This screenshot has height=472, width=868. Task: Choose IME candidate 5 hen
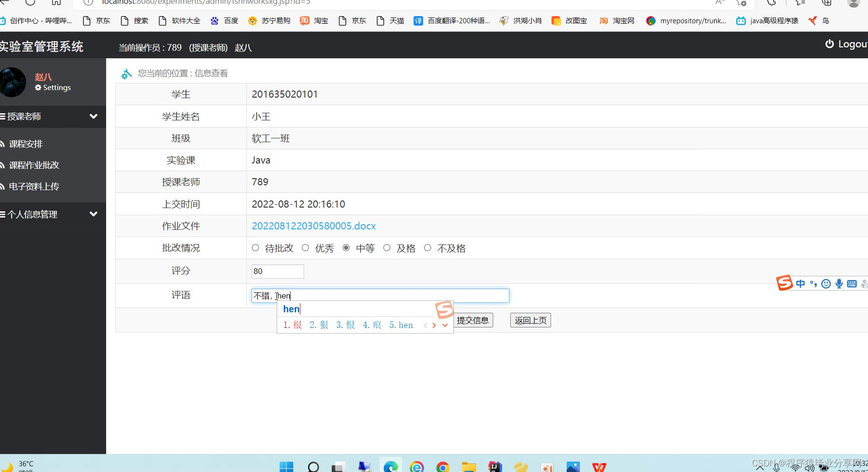pyautogui.click(x=401, y=325)
